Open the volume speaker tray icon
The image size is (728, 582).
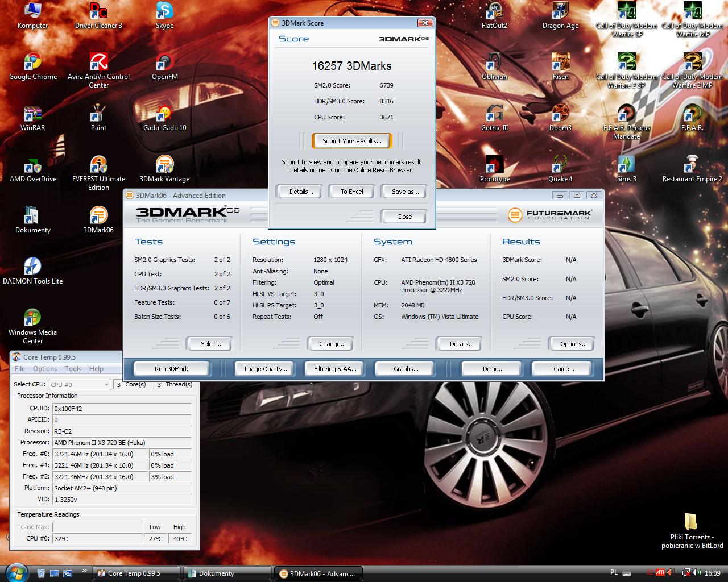pyautogui.click(x=698, y=573)
